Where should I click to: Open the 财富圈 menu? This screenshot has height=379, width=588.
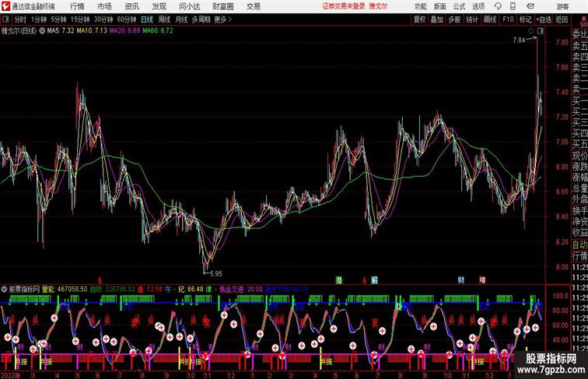pyautogui.click(x=223, y=6)
